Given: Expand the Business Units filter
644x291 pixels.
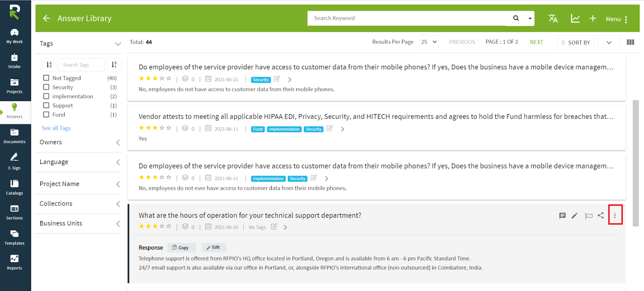Looking at the screenshot, I should click(x=118, y=224).
